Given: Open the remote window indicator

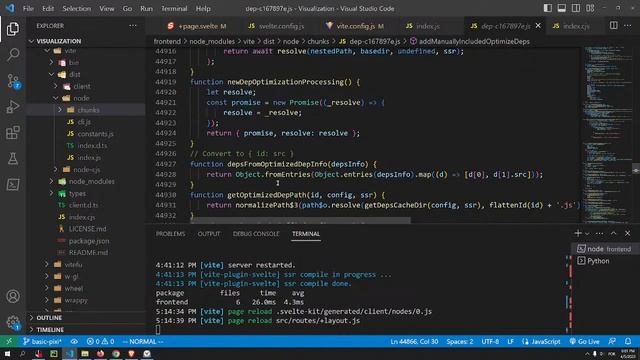Looking at the screenshot, I should coord(9,341).
